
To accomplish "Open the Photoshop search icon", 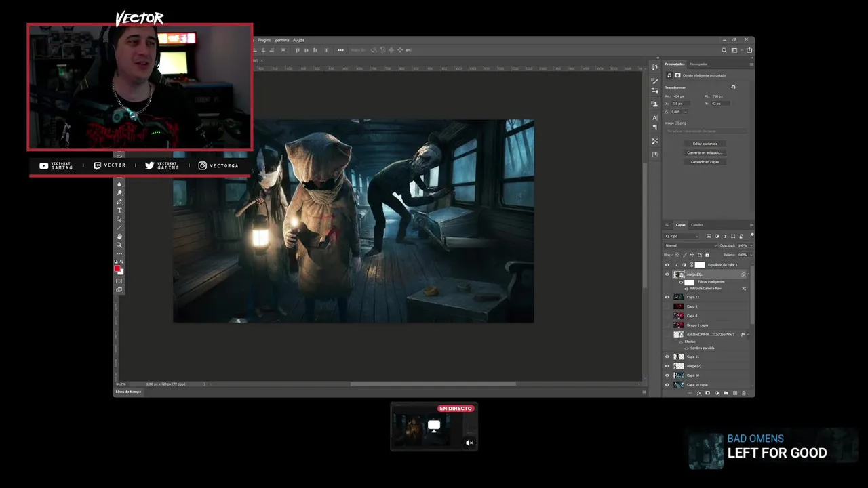I will coord(724,49).
